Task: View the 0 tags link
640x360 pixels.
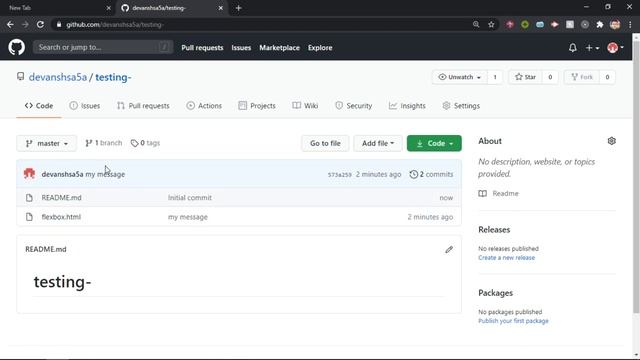Action: coord(145,143)
